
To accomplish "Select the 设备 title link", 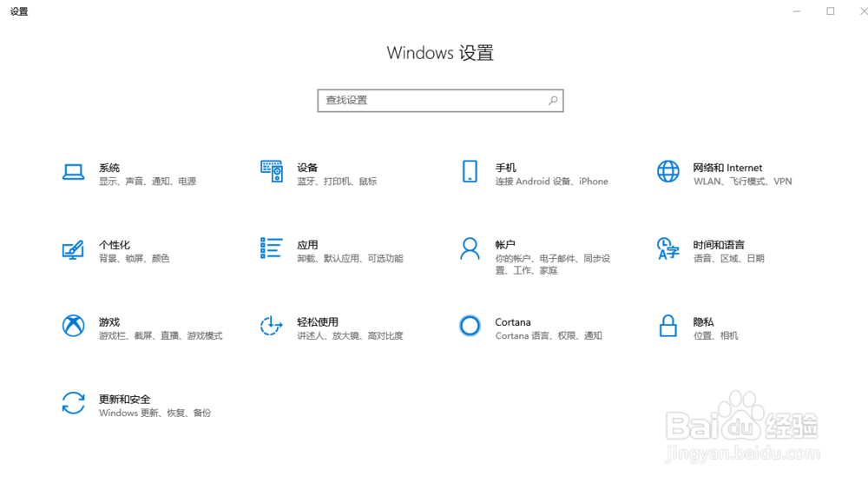I will click(307, 168).
